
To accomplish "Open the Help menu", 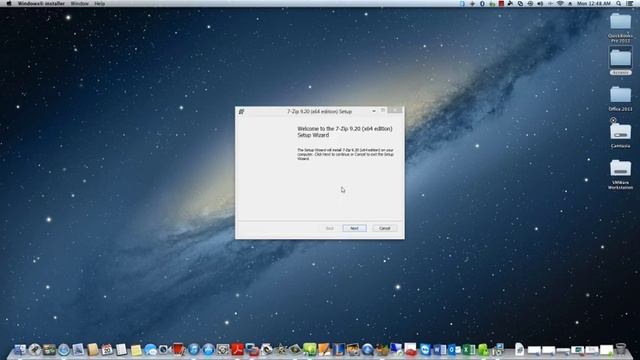I will [x=100, y=3].
